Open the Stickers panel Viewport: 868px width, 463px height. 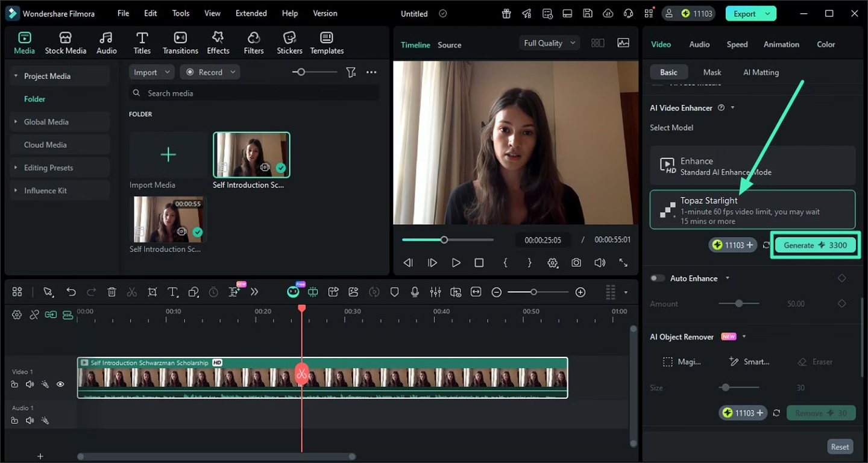[289, 43]
